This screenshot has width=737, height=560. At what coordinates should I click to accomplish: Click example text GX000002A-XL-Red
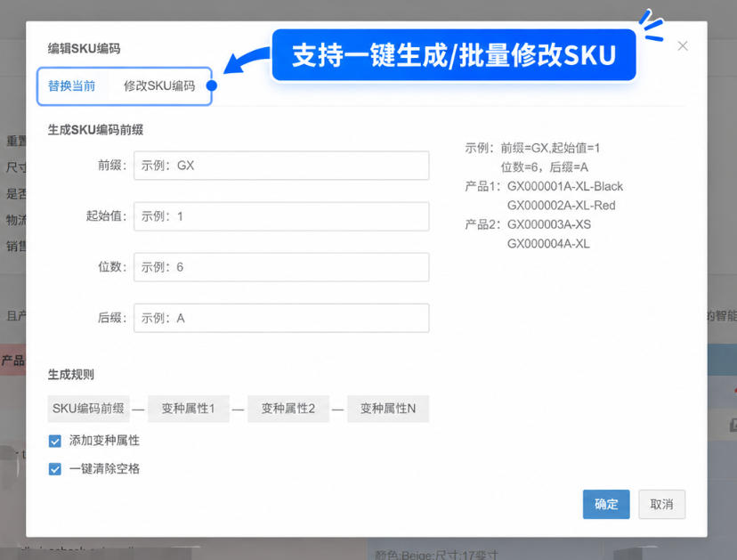(x=562, y=206)
